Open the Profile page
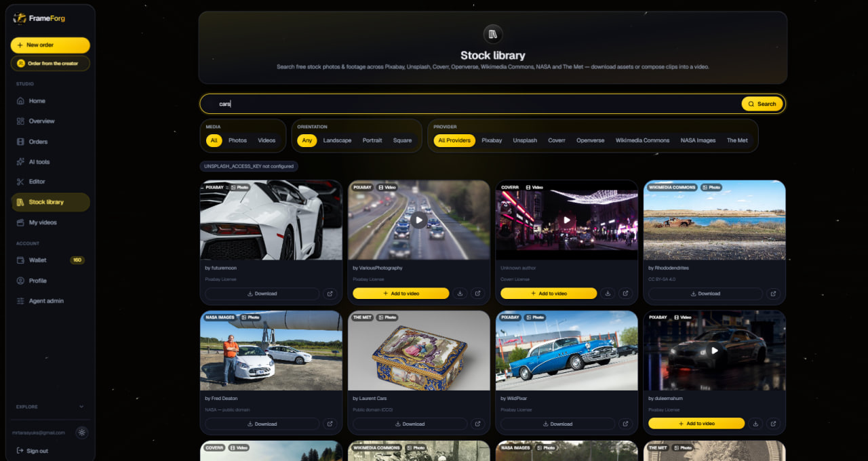Image resolution: width=868 pixels, height=461 pixels. 50,281
